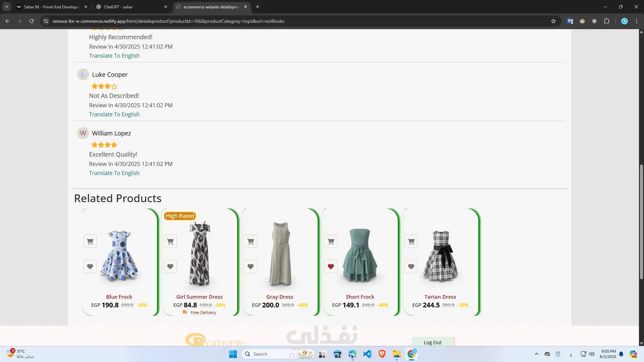This screenshot has width=644, height=362.
Task: Click Gray Dress cart icon
Action: click(251, 241)
